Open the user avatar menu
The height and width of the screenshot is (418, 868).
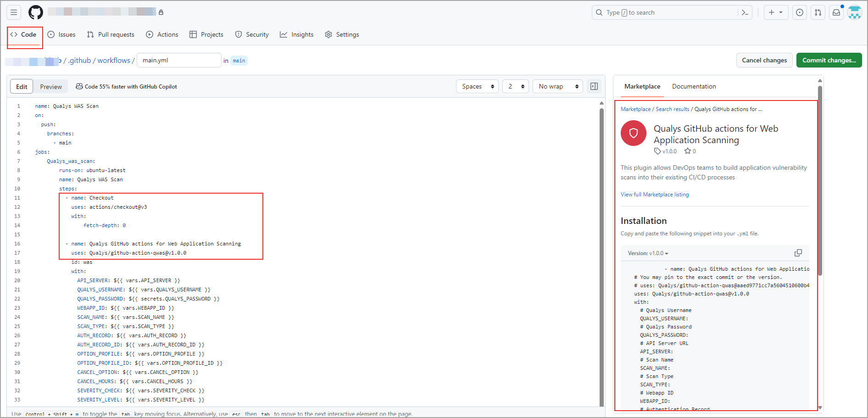[x=855, y=12]
